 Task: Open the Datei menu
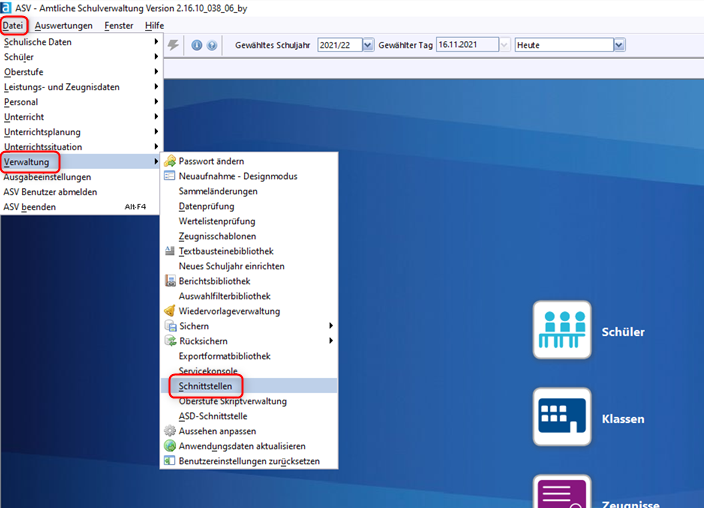[x=13, y=26]
